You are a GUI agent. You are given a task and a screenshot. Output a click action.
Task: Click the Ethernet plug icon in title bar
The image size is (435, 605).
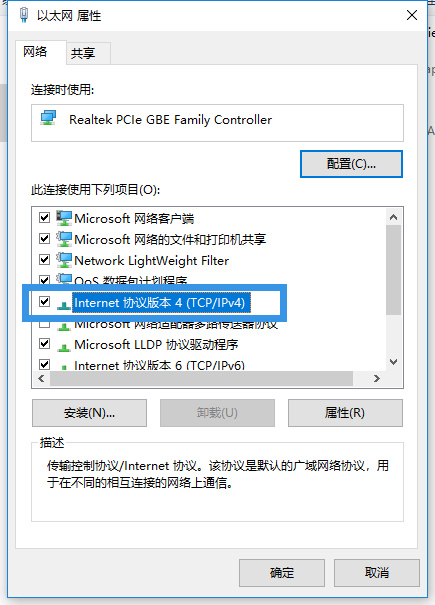(24, 15)
